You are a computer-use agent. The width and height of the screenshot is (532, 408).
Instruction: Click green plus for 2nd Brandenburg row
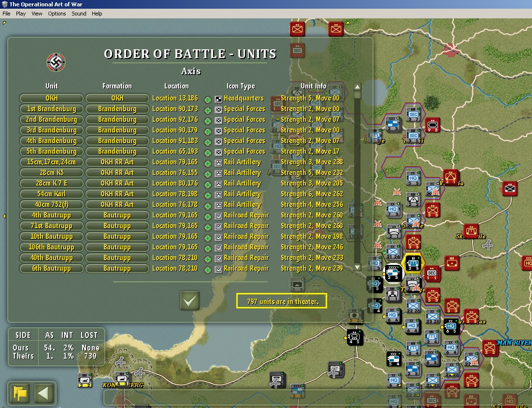click(x=208, y=121)
